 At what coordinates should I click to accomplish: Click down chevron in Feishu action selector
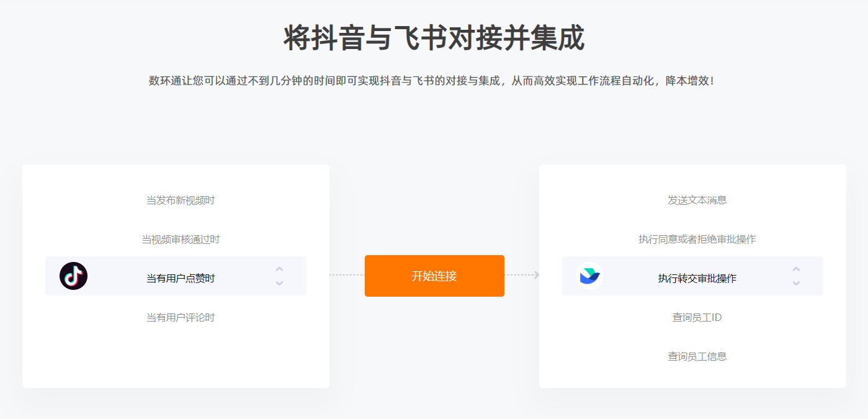[x=796, y=283]
